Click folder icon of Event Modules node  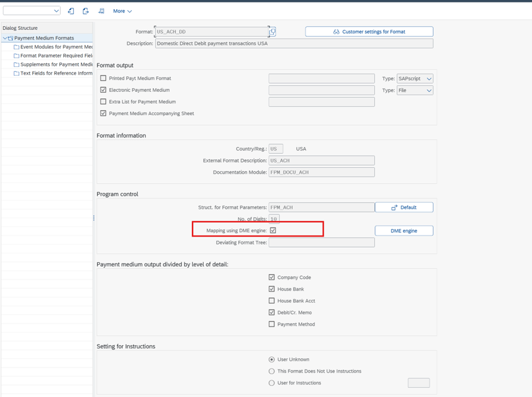click(16, 47)
